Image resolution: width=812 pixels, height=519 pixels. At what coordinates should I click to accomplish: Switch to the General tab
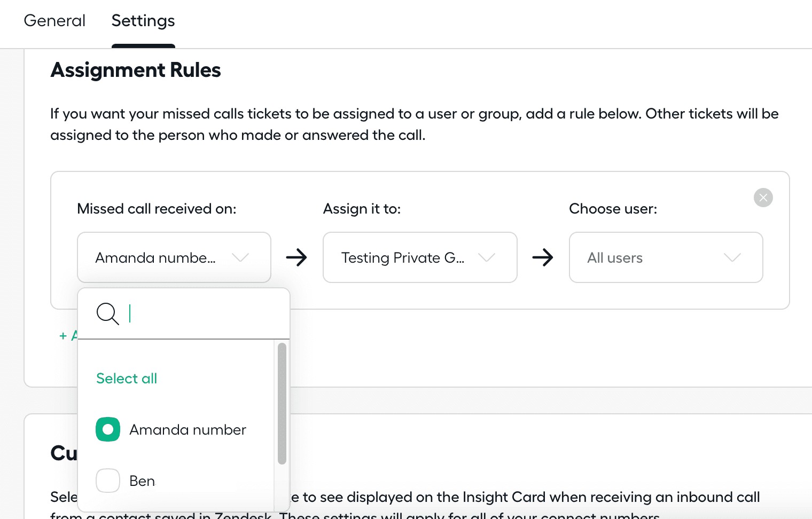pyautogui.click(x=54, y=20)
